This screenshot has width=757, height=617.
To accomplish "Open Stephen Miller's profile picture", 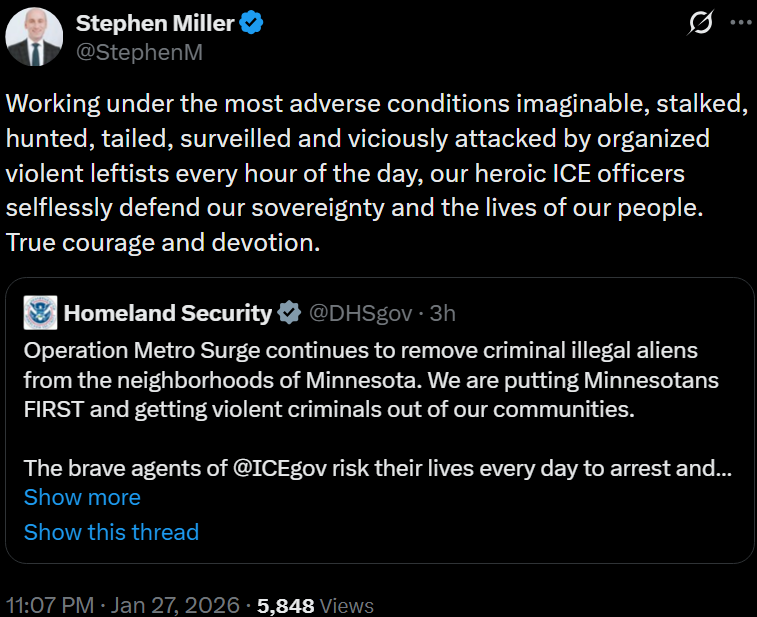I will pos(33,38).
